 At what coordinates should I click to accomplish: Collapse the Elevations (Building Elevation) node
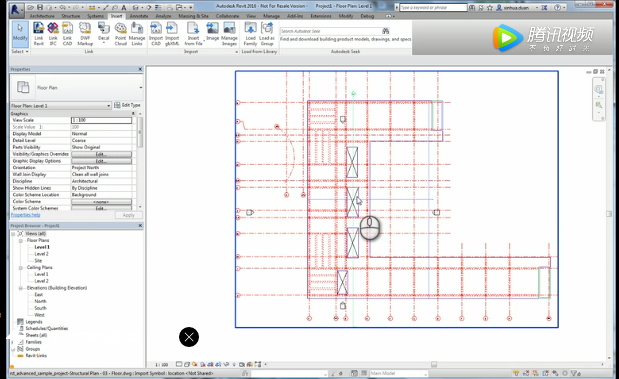coord(21,288)
